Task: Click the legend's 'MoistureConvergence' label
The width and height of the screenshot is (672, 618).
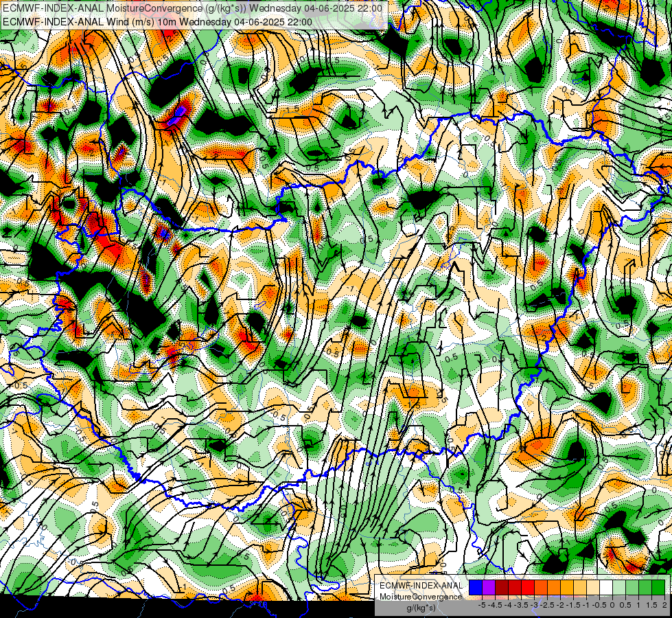Action: coord(421,597)
